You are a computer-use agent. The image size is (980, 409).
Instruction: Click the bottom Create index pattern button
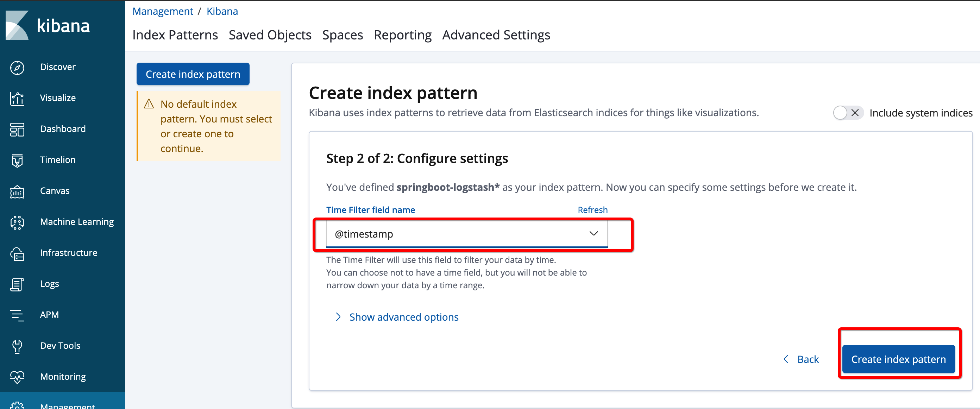(899, 359)
